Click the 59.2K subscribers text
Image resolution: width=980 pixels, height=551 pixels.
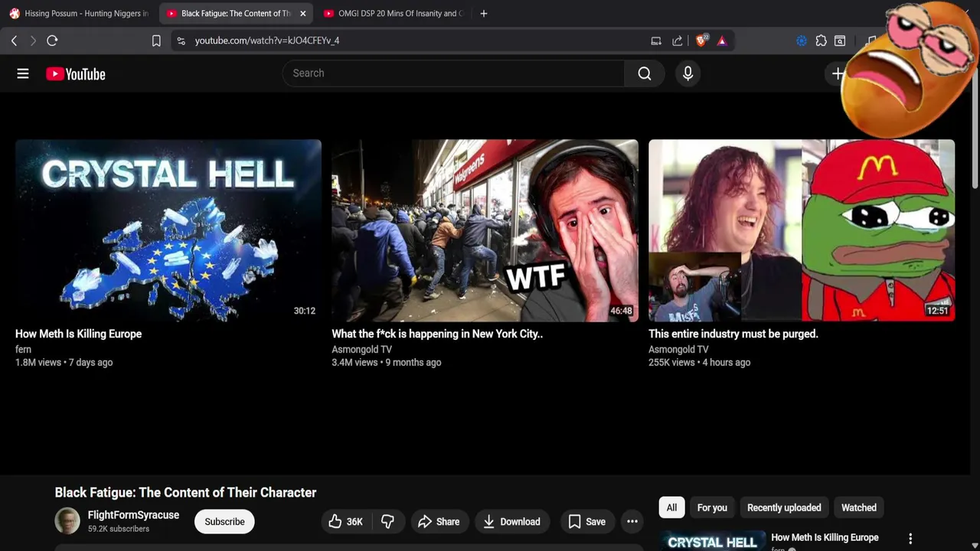tap(119, 529)
